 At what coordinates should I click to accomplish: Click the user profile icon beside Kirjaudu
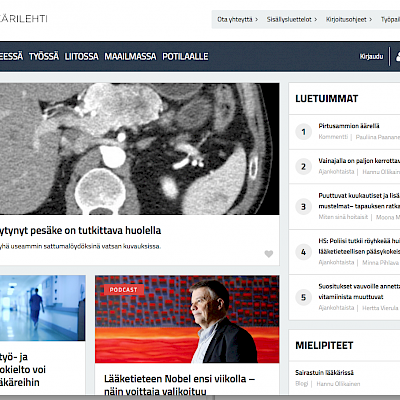pos(398,56)
